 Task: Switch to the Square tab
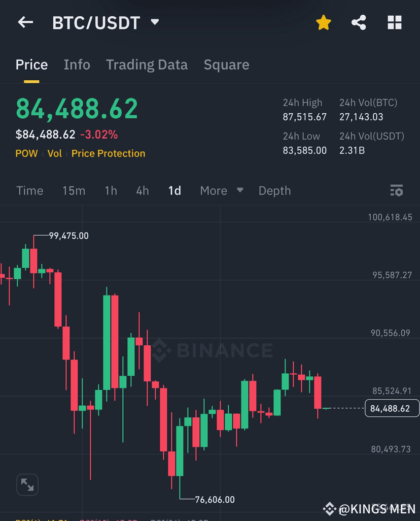tap(226, 64)
